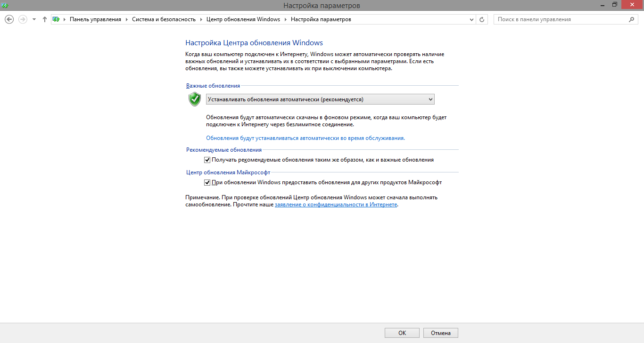Screen dimensions: 644x343
Task: Click the 'Важные обновления' section label
Action: tap(213, 86)
